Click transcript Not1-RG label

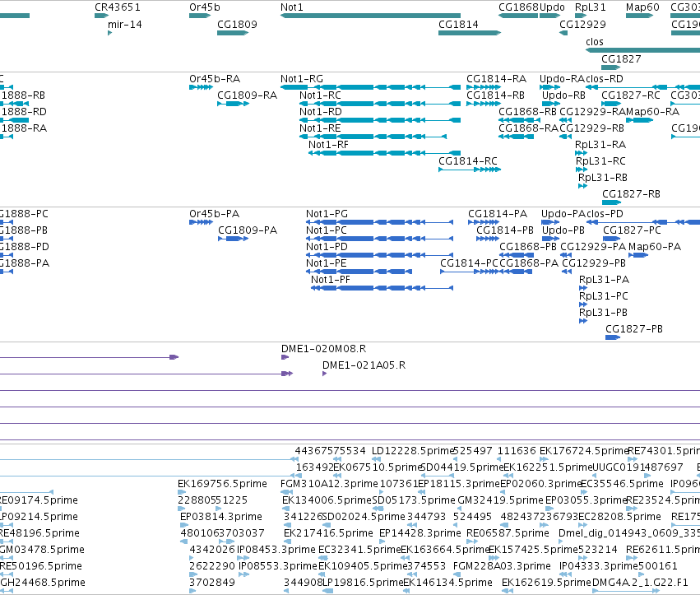[x=302, y=79]
